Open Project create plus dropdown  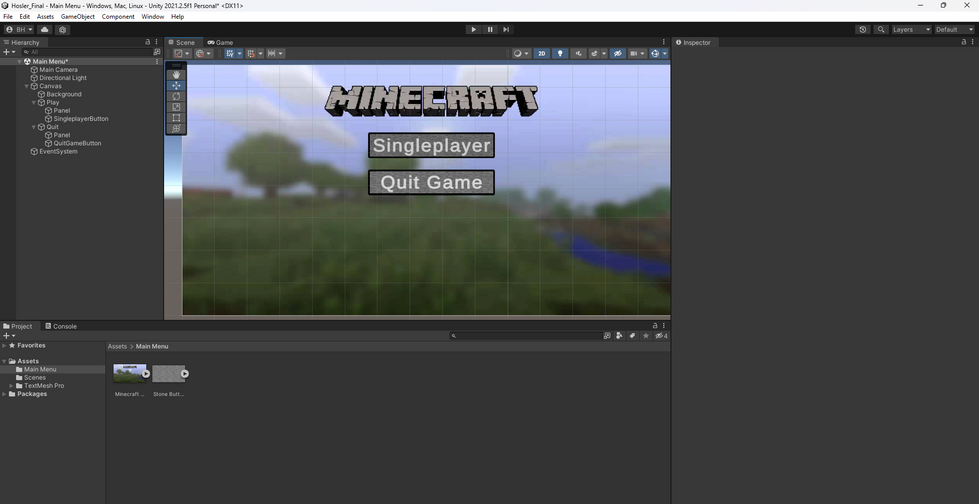[9, 336]
